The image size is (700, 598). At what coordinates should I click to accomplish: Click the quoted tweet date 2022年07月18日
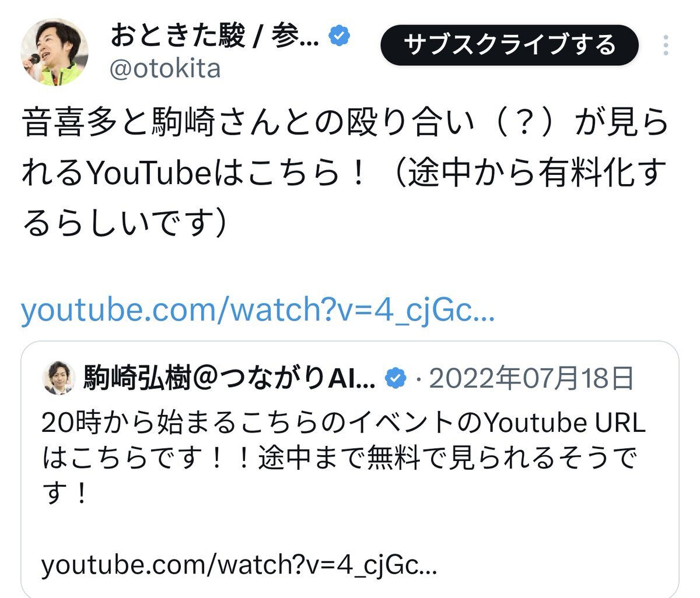(531, 379)
